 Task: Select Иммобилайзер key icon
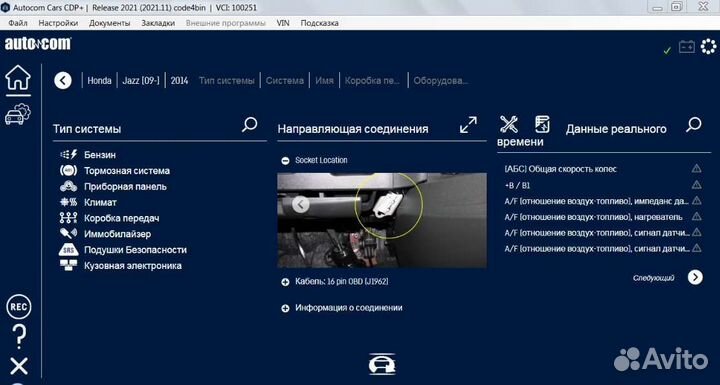(68, 234)
